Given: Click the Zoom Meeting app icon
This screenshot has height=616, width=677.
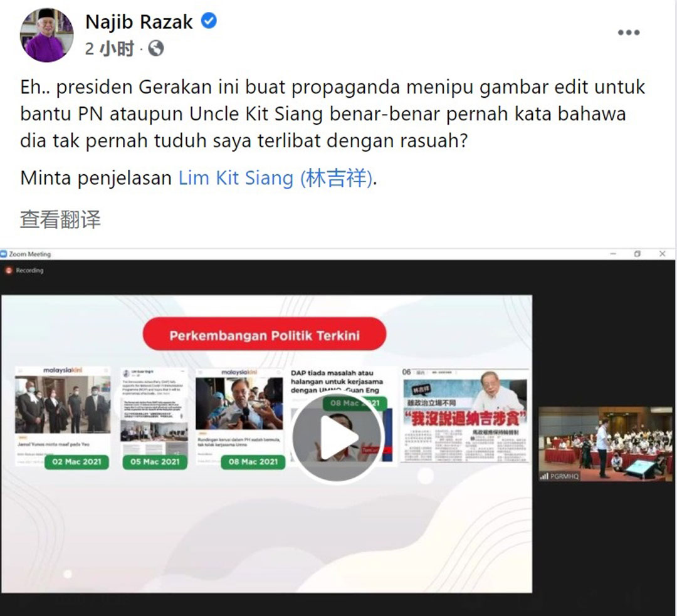Looking at the screenshot, I should point(4,254).
